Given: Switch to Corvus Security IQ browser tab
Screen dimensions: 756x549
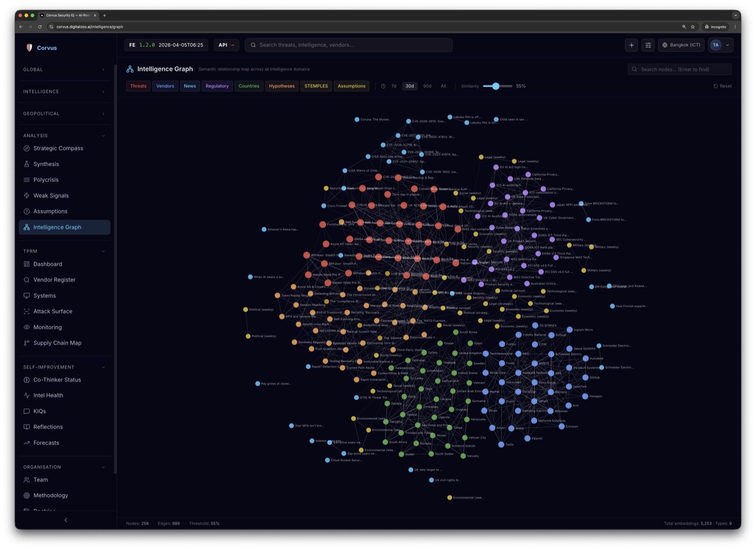Looking at the screenshot, I should pos(69,16).
